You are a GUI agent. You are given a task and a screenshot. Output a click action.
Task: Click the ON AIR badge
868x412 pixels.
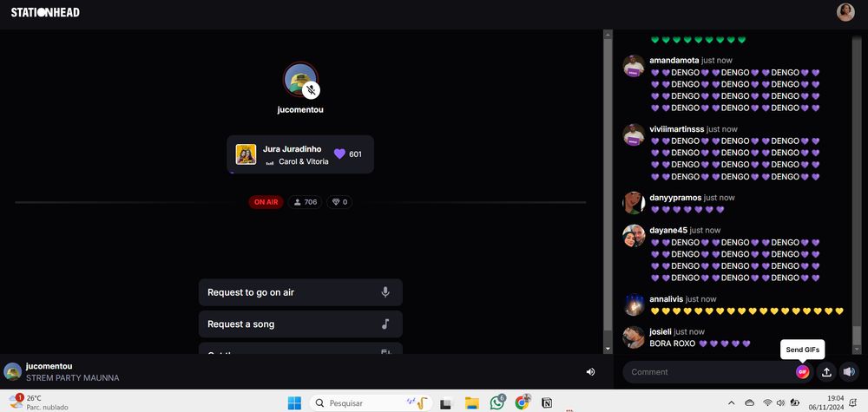click(x=266, y=202)
